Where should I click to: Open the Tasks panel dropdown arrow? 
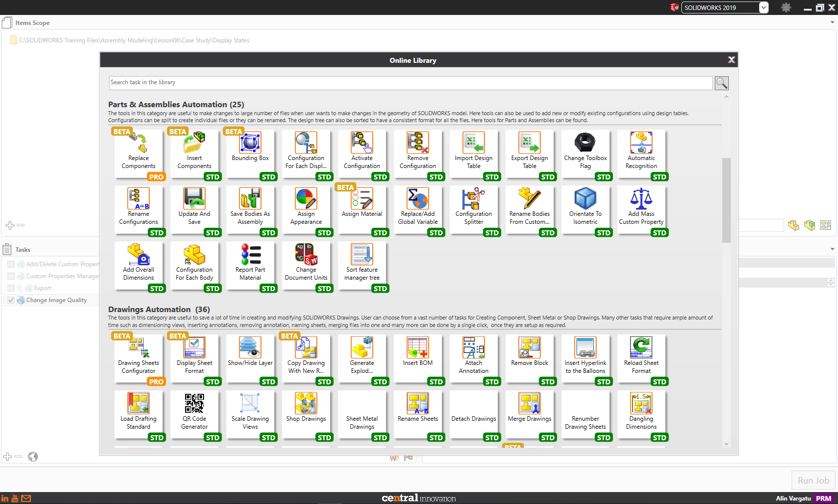[831, 248]
